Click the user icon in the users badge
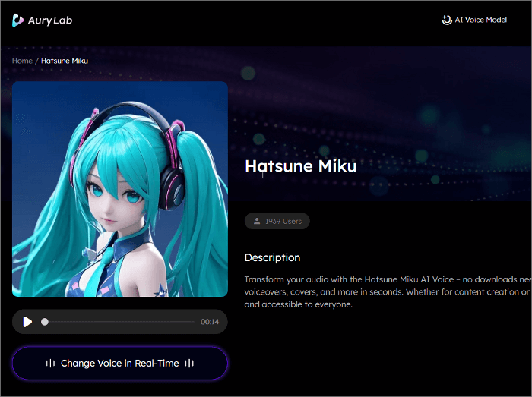 tap(257, 222)
